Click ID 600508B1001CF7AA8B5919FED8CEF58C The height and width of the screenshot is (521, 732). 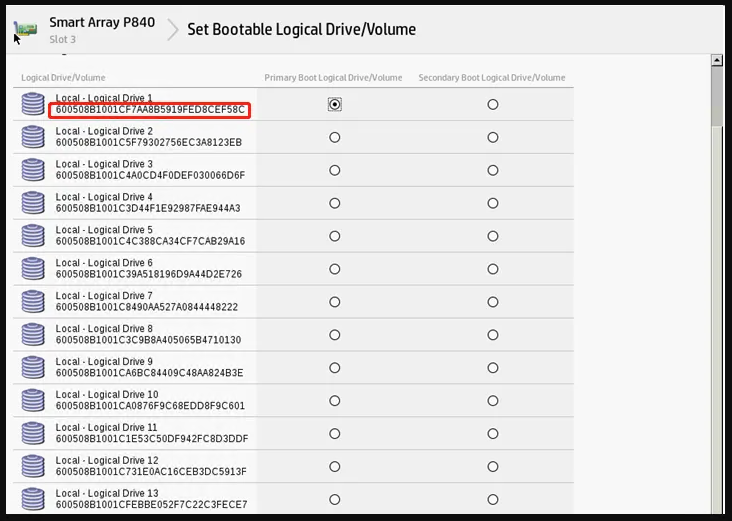coord(150,110)
